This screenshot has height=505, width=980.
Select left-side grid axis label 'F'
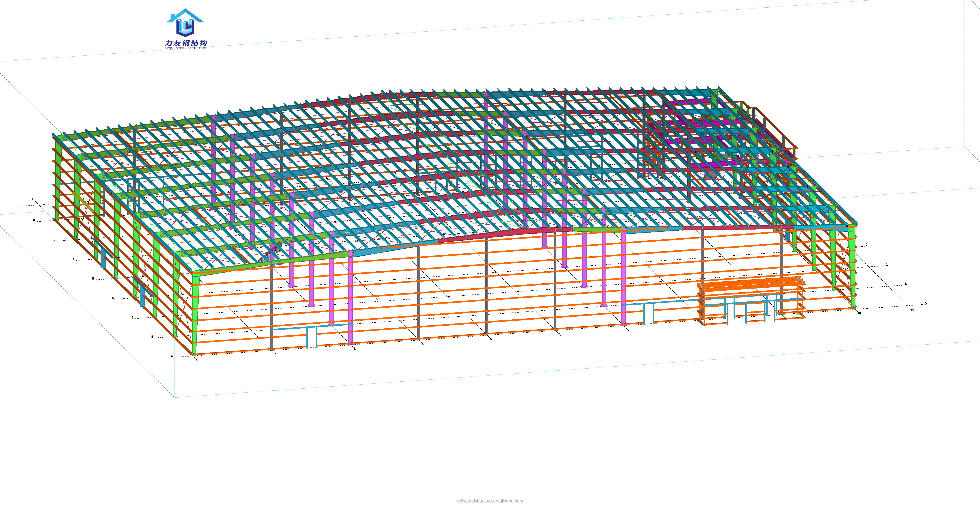coord(74,259)
